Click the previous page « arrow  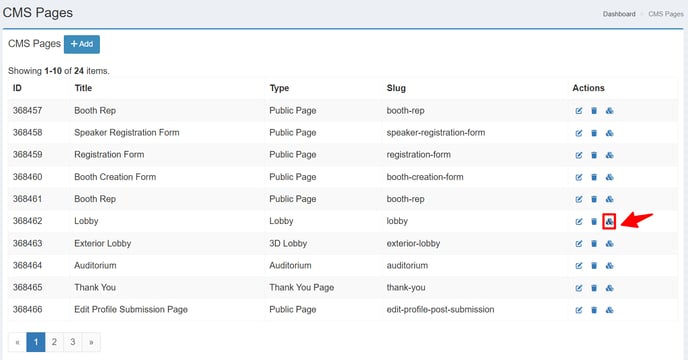pos(17,342)
